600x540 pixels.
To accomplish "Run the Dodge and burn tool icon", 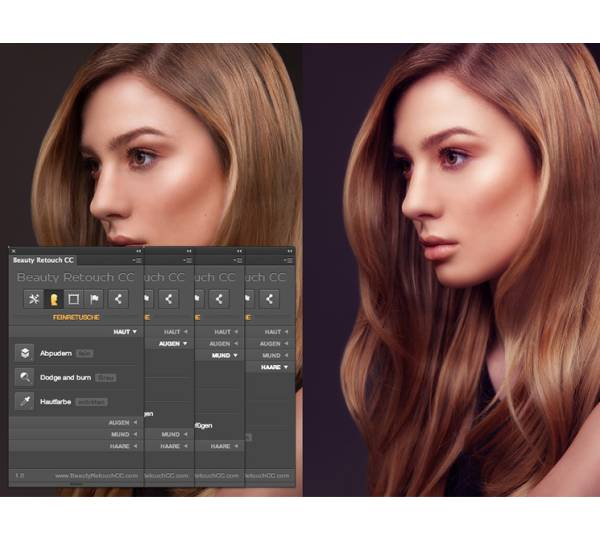I will (x=25, y=377).
